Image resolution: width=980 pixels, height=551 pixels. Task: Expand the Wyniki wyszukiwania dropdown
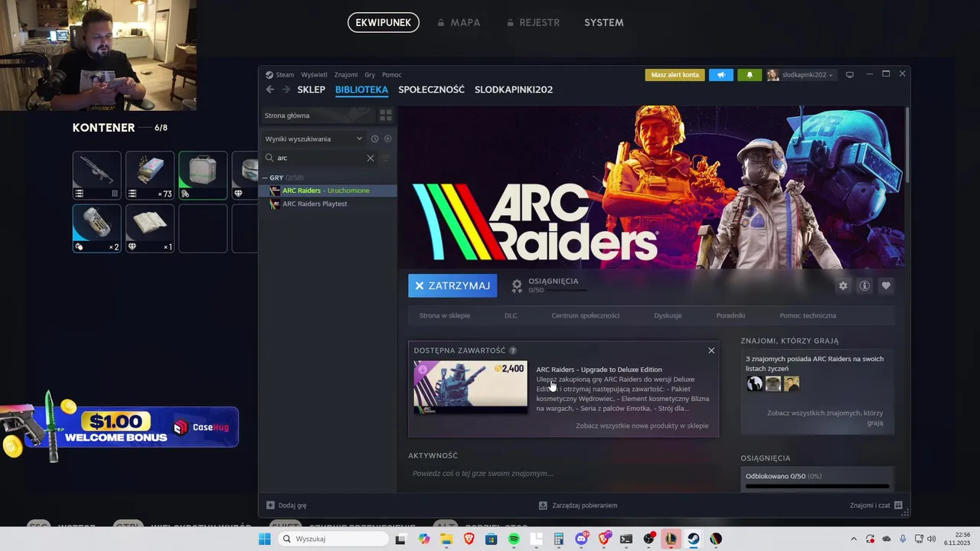click(x=314, y=139)
